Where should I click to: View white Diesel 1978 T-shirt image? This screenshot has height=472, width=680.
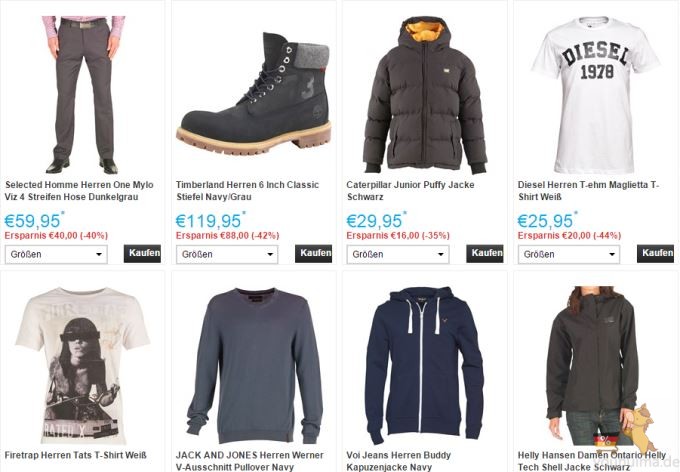click(596, 95)
